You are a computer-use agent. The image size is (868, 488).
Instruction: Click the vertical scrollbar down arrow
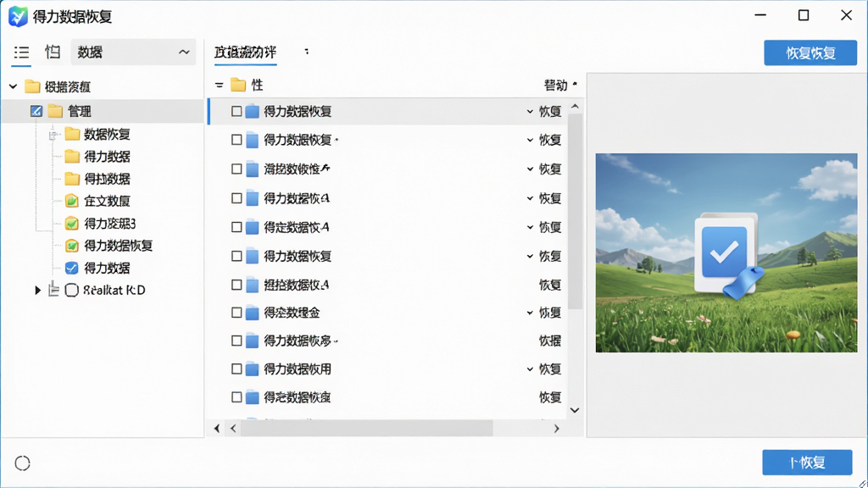tap(575, 410)
